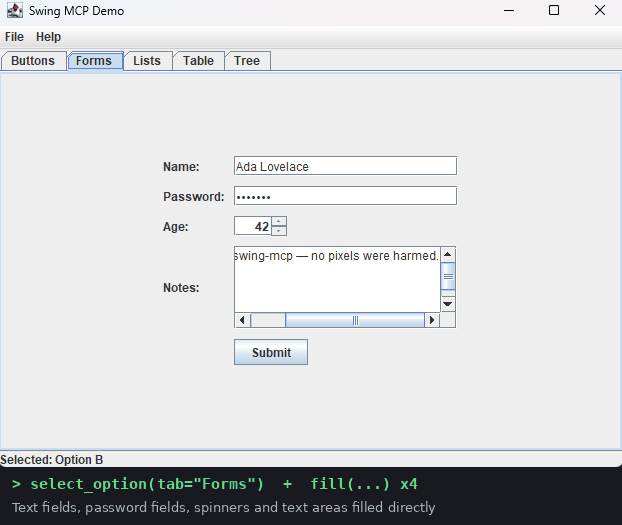
Task: Focus the Password input field
Action: pyautogui.click(x=345, y=196)
